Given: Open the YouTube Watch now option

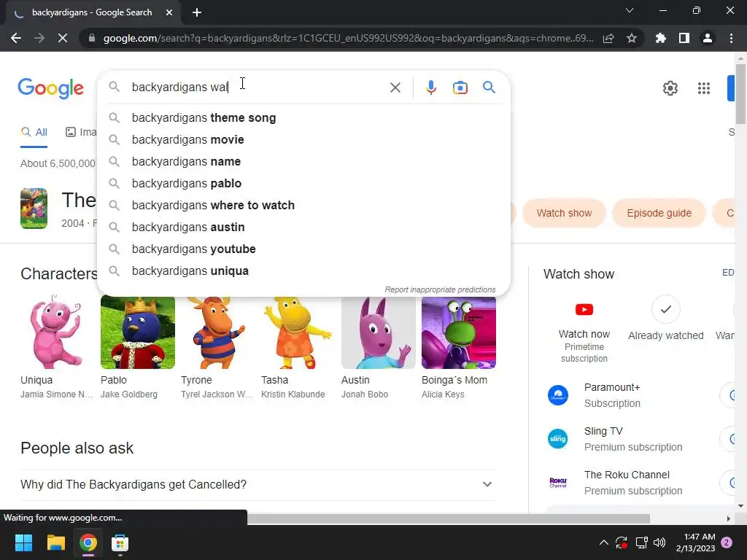Looking at the screenshot, I should pyautogui.click(x=584, y=332).
